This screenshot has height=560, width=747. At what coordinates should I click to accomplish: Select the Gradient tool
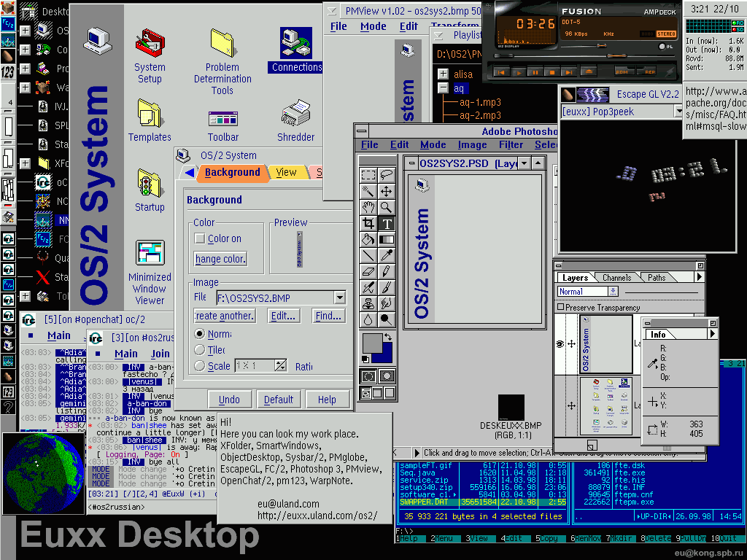(x=387, y=239)
